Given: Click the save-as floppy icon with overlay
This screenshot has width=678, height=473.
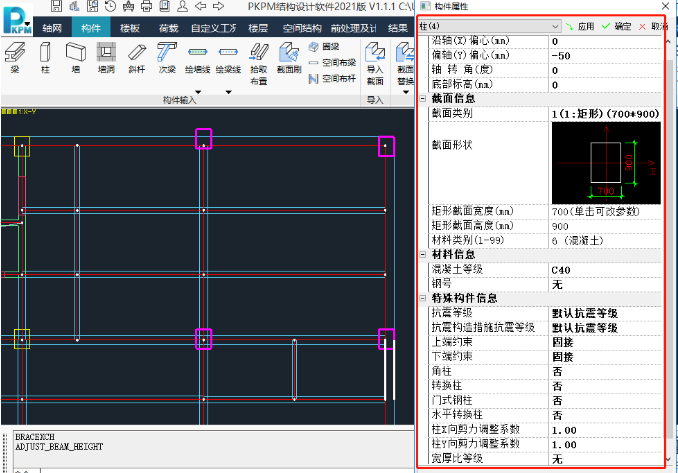Looking at the screenshot, I should [93, 6].
